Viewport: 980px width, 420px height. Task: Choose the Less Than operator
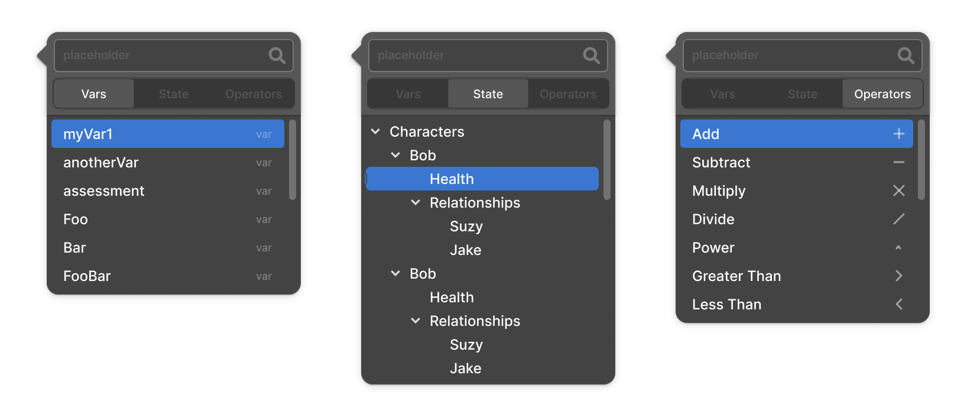pos(726,304)
